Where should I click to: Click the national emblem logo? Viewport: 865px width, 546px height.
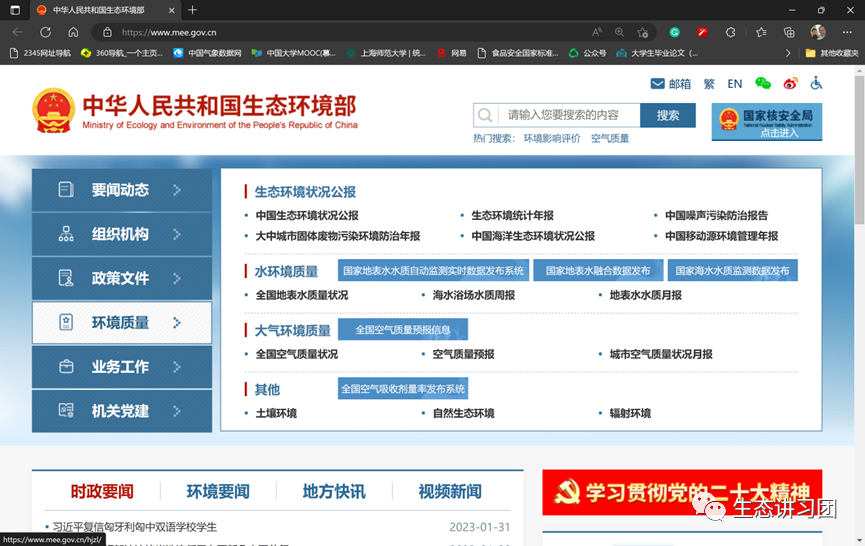54,110
